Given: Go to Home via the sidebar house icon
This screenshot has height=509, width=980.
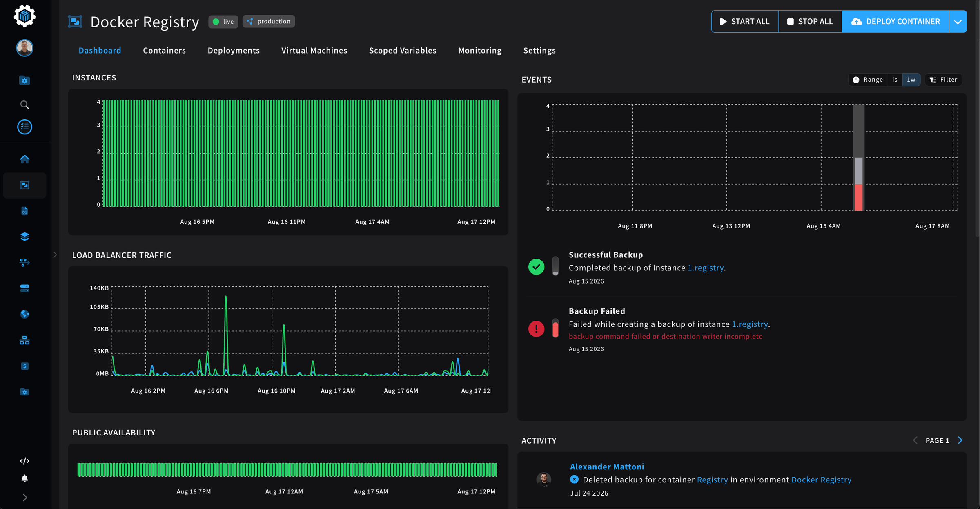Looking at the screenshot, I should (24, 159).
